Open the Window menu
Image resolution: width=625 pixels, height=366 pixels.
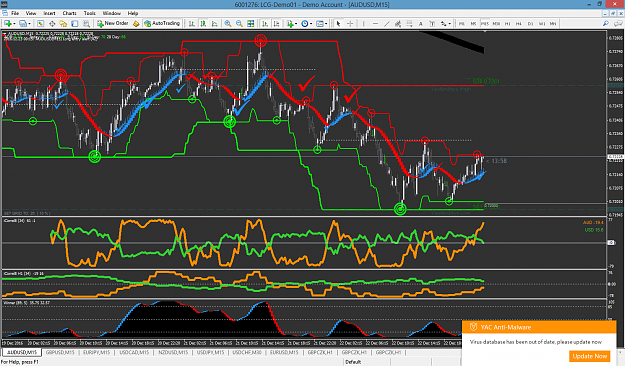pos(112,13)
